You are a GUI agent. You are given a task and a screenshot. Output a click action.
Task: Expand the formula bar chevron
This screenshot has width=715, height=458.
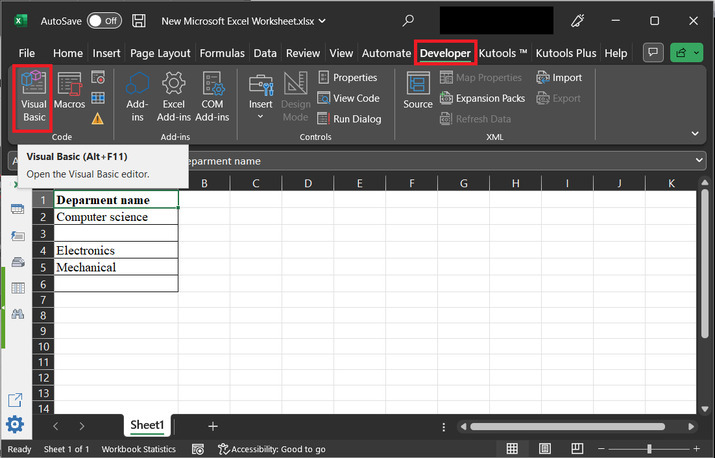[699, 161]
